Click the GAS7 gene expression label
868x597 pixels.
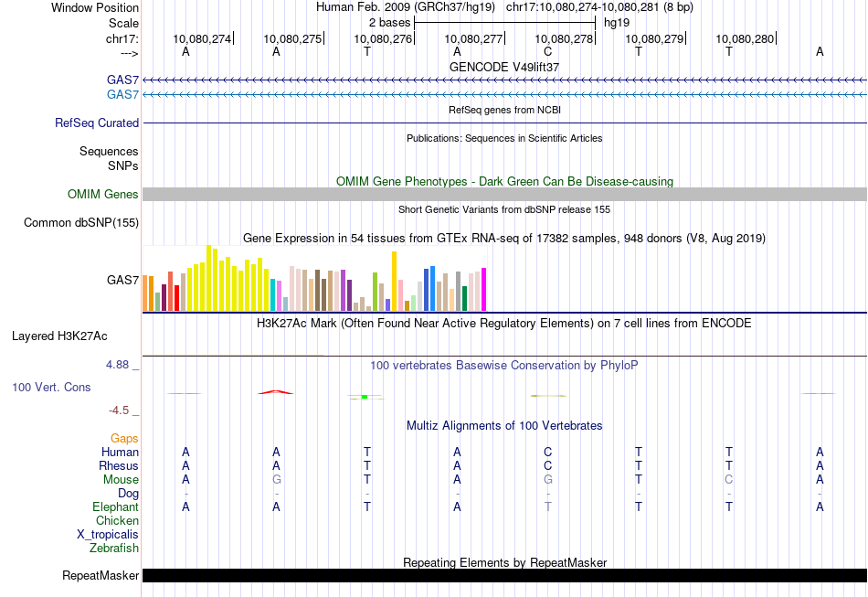click(x=122, y=280)
